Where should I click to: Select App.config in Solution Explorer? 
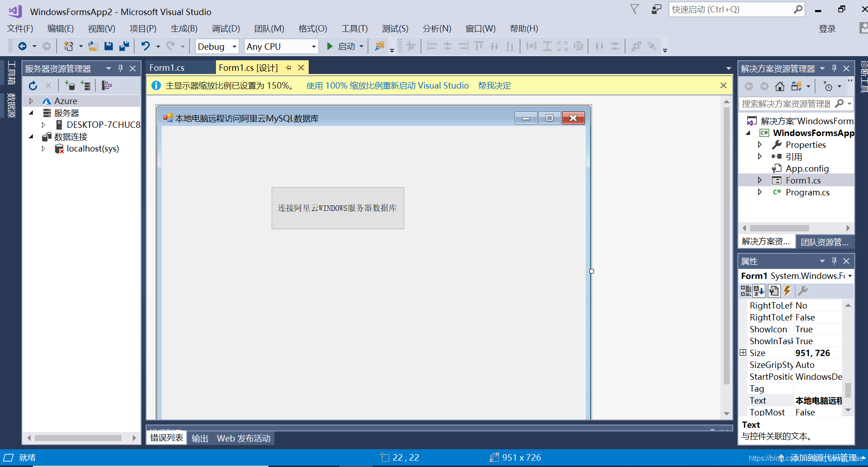(806, 168)
